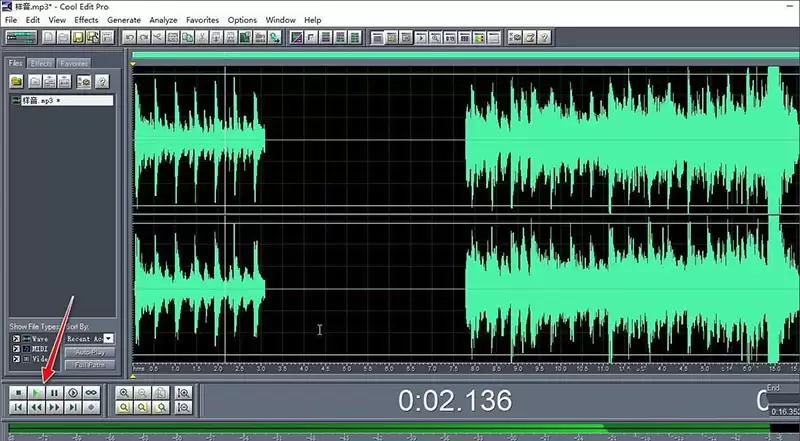Pause playback using the Pause button
The image size is (800, 441).
(x=55, y=393)
